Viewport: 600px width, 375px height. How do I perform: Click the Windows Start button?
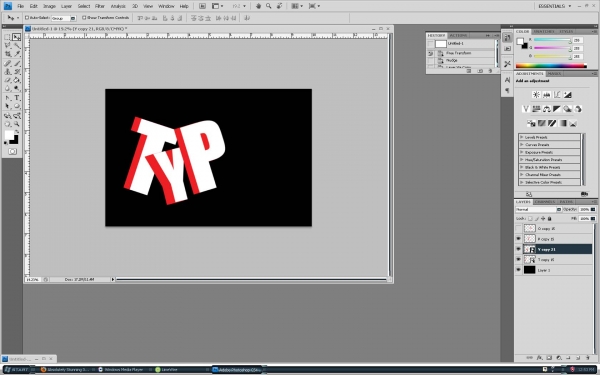(16, 370)
